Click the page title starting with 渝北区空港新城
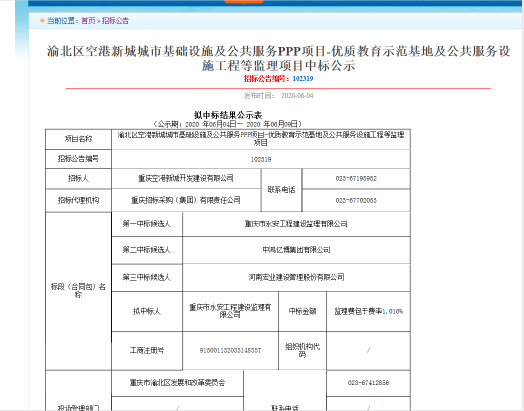The width and height of the screenshot is (524, 411). [x=278, y=58]
